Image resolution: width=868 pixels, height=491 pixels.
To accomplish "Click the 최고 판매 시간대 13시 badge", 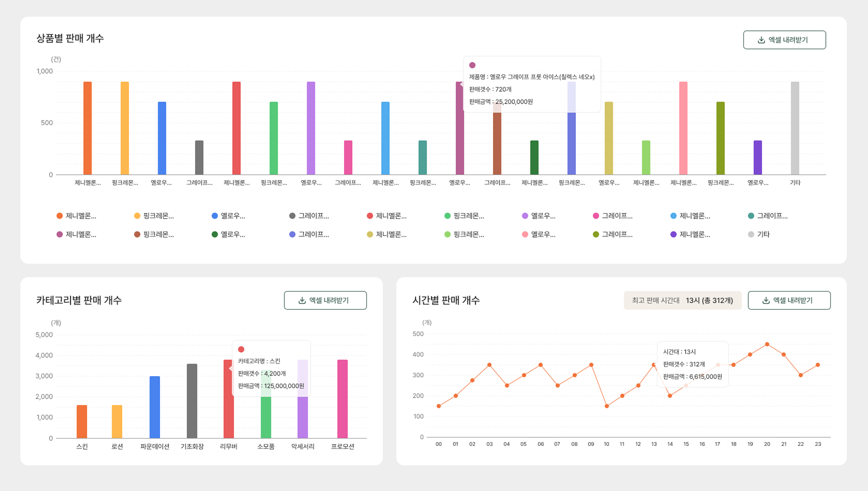I will tap(682, 301).
